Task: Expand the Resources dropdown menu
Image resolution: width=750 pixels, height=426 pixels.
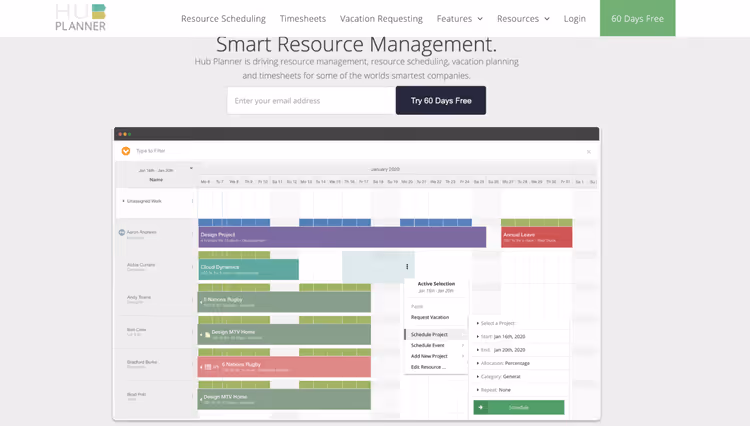Action: click(523, 19)
